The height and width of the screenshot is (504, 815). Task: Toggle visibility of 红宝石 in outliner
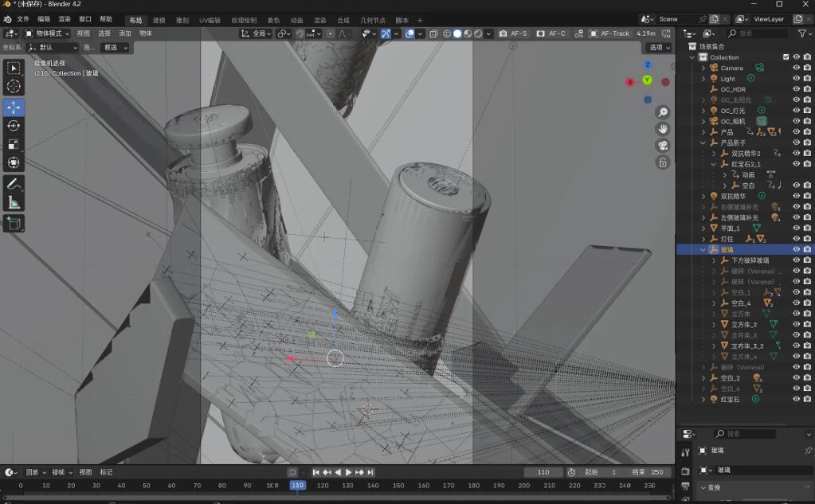(x=795, y=399)
